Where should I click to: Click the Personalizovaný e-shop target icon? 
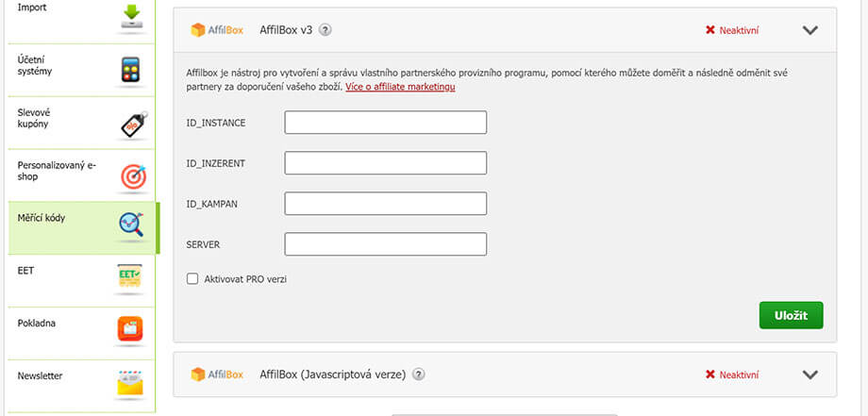point(133,176)
